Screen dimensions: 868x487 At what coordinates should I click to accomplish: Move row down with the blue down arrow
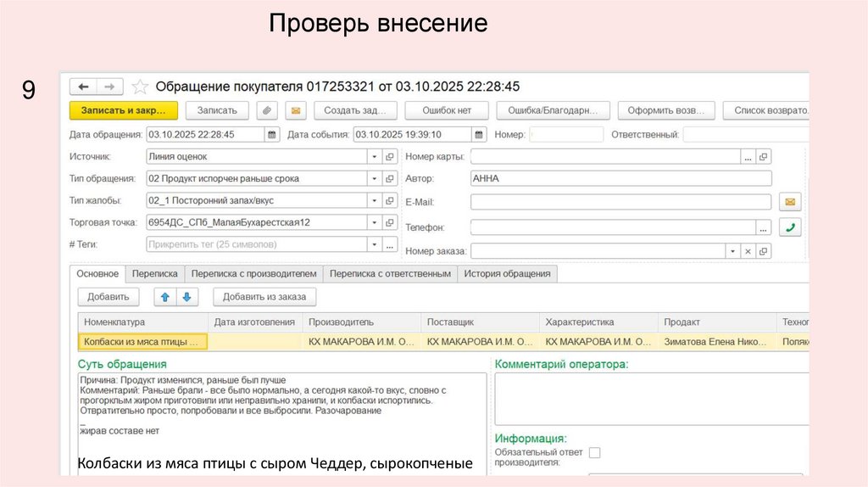187,297
